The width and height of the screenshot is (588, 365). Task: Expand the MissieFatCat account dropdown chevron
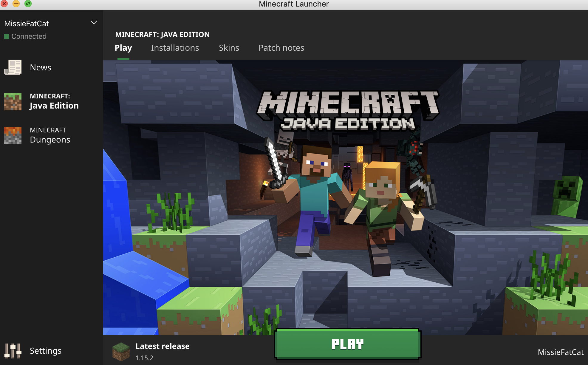[94, 23]
